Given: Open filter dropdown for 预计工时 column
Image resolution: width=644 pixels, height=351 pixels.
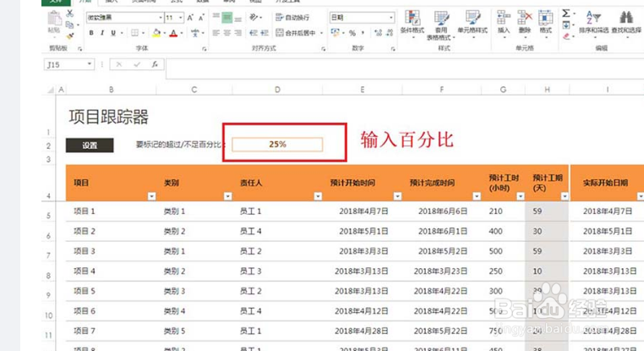Looking at the screenshot, I should coord(521,196).
